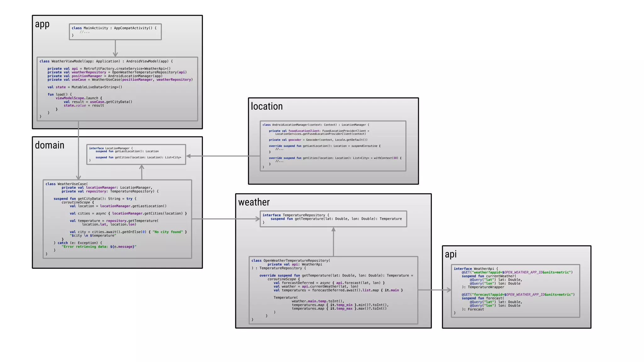Click arrowhead pointing up to TemperatureRepository
Image resolution: width=644 pixels, height=362 pixels.
point(333,230)
